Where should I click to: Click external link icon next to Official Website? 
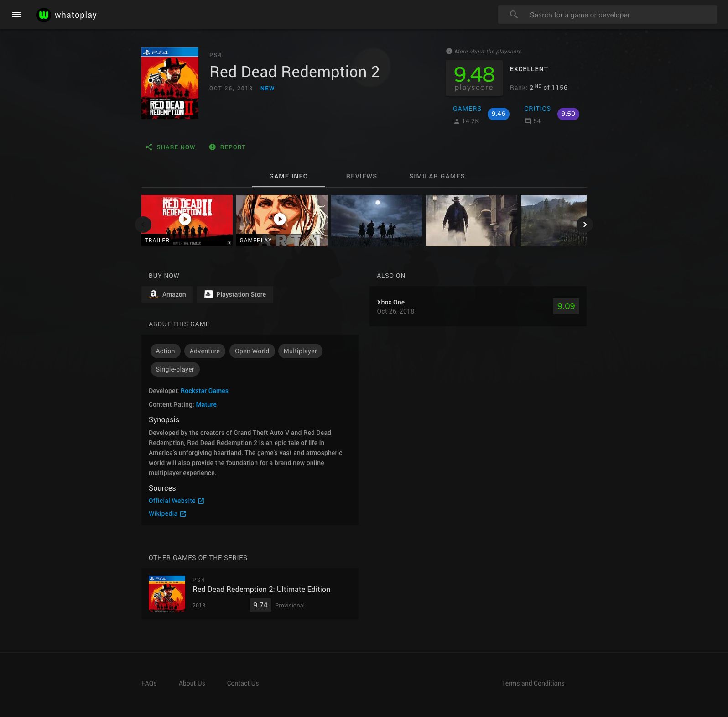[x=201, y=501]
